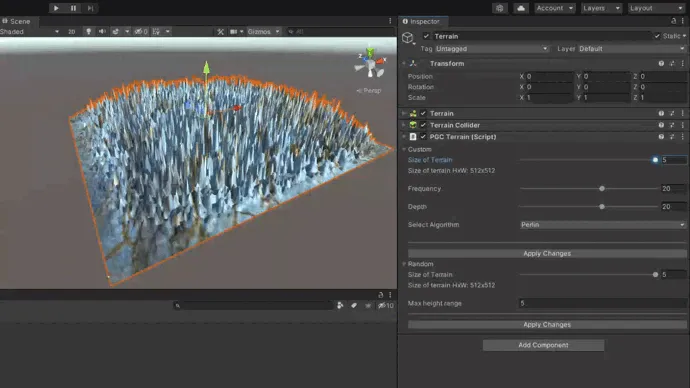The height and width of the screenshot is (388, 690).
Task: Select the Inspector tab
Action: pyautogui.click(x=422, y=21)
